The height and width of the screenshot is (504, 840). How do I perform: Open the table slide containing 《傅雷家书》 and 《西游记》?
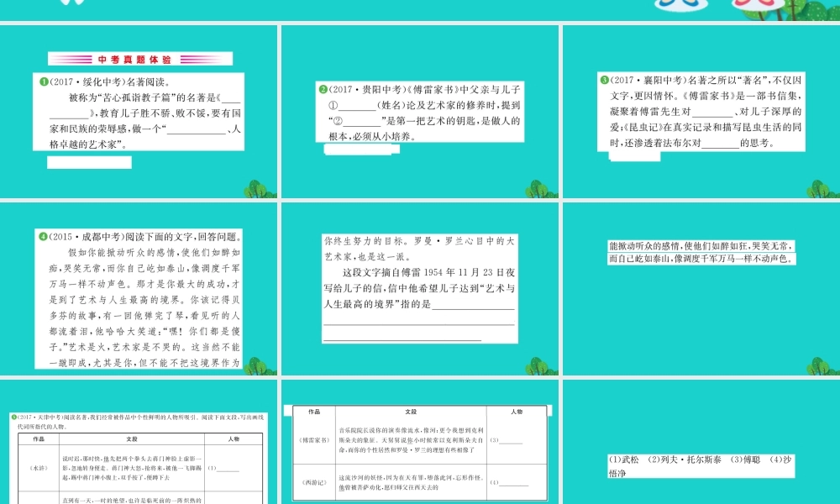(420, 442)
